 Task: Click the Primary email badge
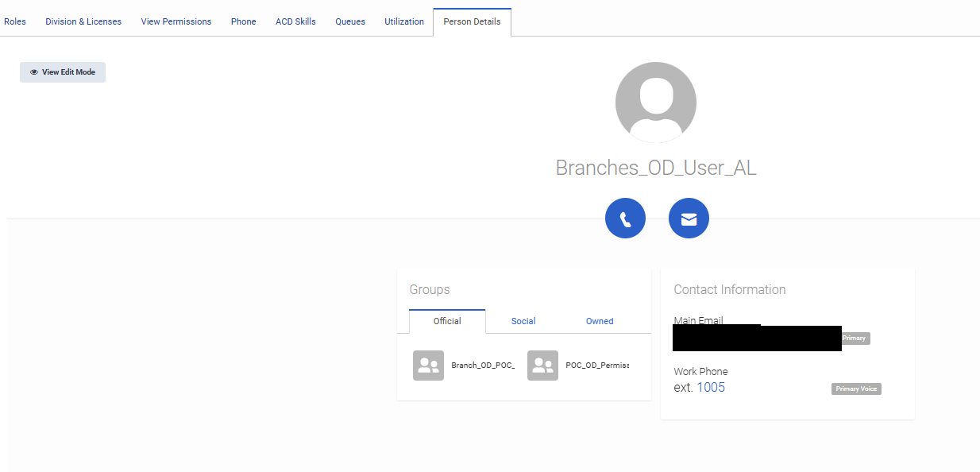(x=855, y=339)
